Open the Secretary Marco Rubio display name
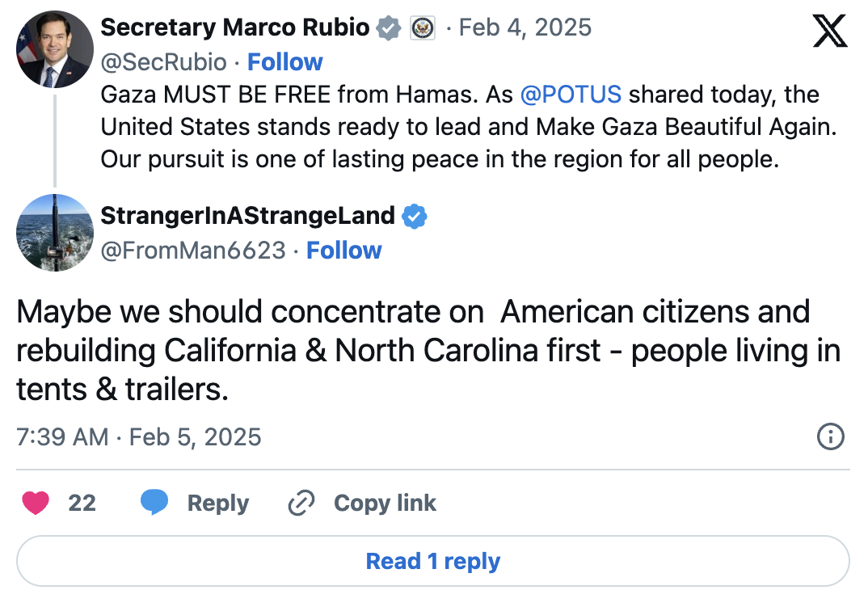 tap(234, 28)
